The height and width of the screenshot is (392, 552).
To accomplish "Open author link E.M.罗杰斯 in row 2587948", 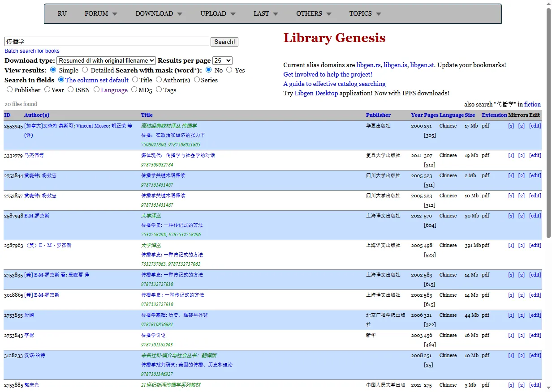I will pyautogui.click(x=37, y=216).
